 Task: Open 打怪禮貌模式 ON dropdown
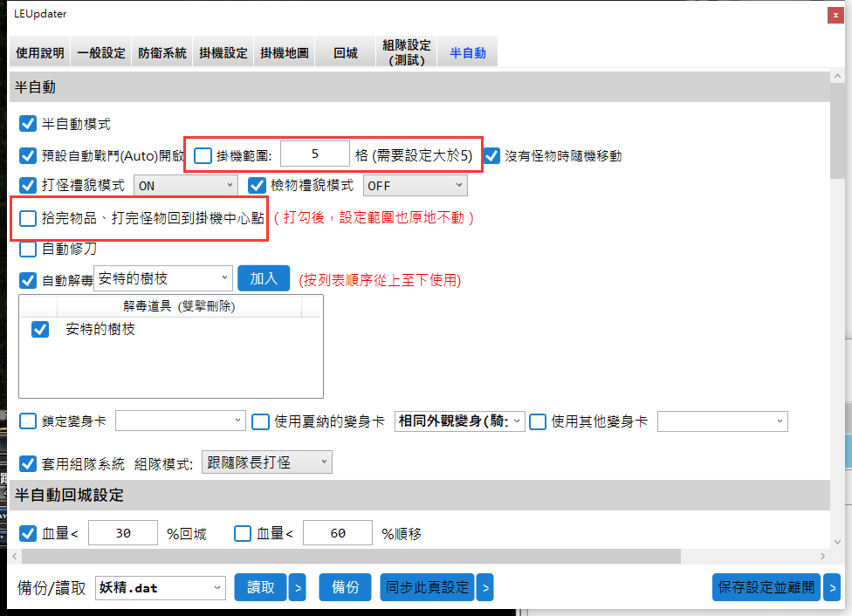point(186,186)
